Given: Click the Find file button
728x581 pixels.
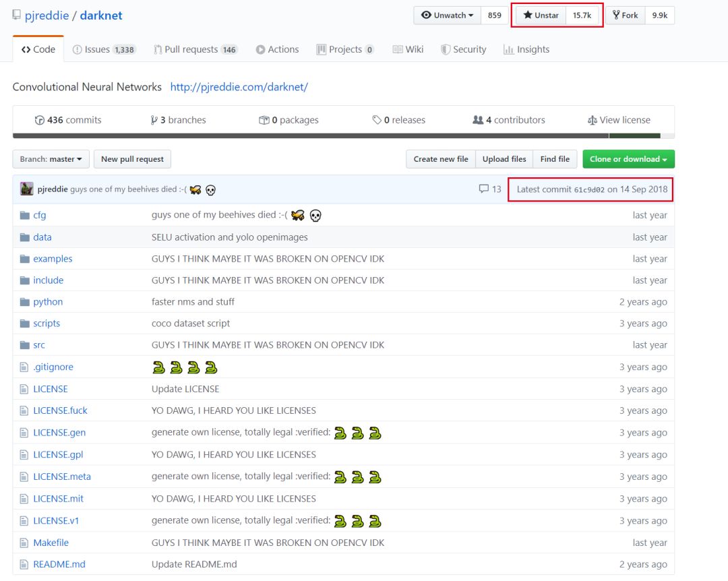Looking at the screenshot, I should [x=555, y=159].
